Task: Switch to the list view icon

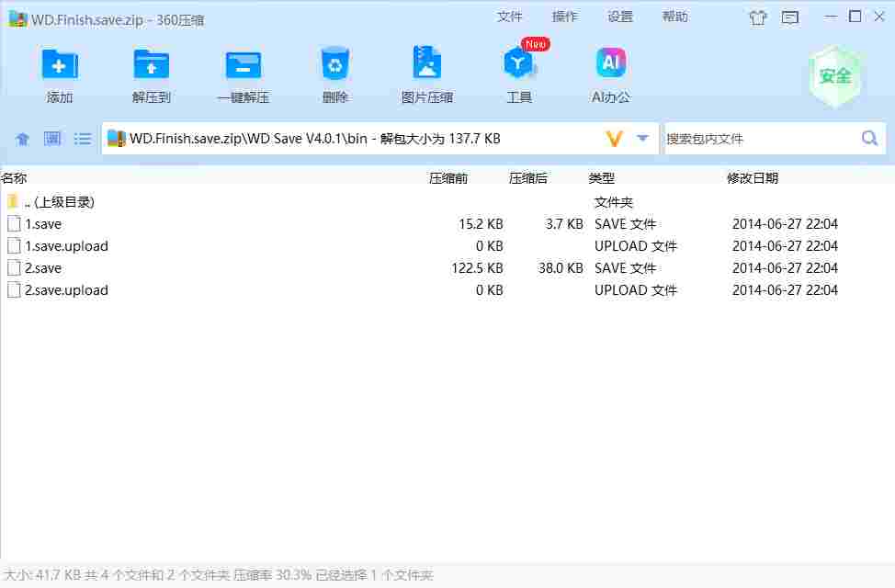Action: 82,139
